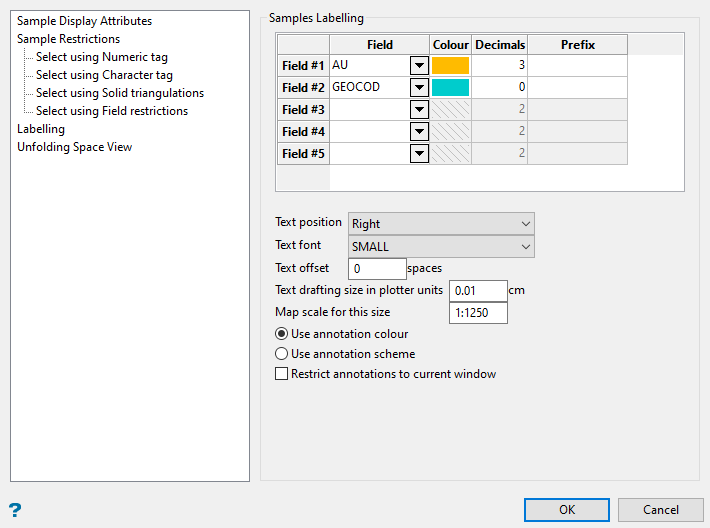Open Select using Numeric tag
The width and height of the screenshot is (710, 528).
tap(102, 57)
